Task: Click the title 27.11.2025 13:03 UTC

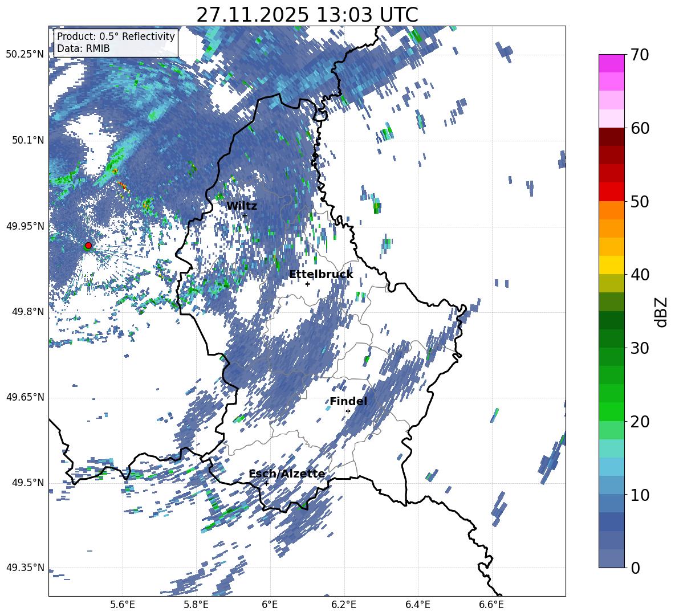Action: [307, 15]
